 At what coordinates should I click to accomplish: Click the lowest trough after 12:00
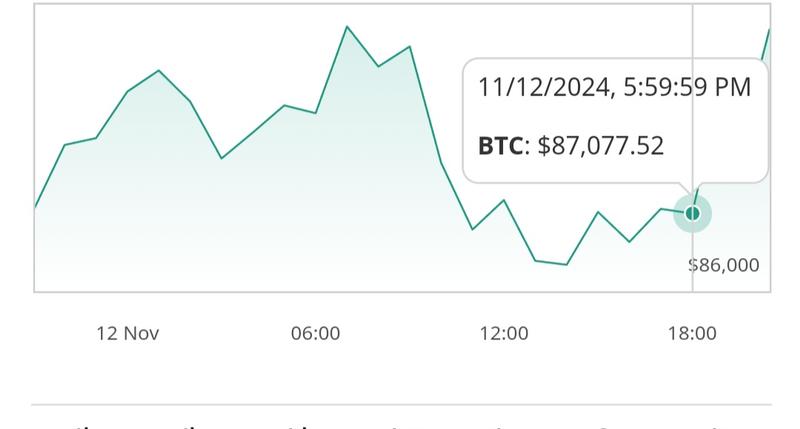tap(566, 265)
